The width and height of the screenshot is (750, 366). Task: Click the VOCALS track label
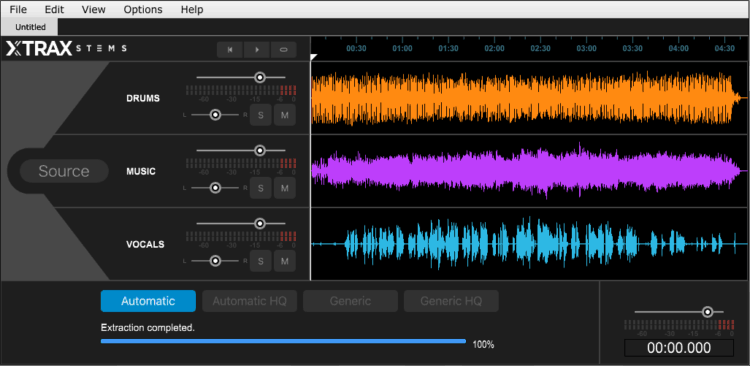pyautogui.click(x=145, y=244)
